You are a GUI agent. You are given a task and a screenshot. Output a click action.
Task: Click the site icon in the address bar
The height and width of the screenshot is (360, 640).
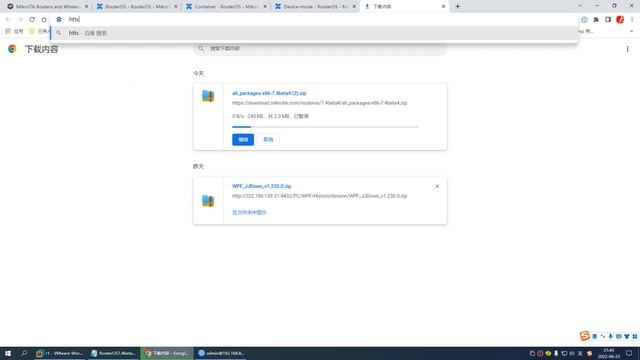pos(59,19)
